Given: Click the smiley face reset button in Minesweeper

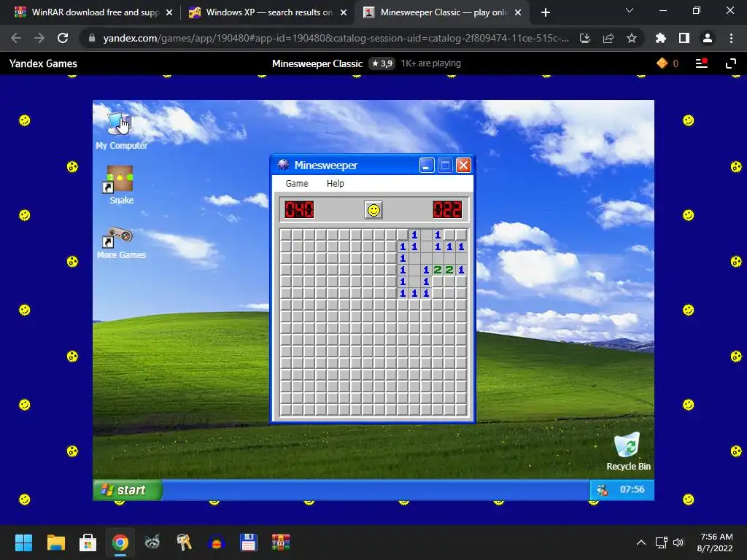Looking at the screenshot, I should coord(373,210).
